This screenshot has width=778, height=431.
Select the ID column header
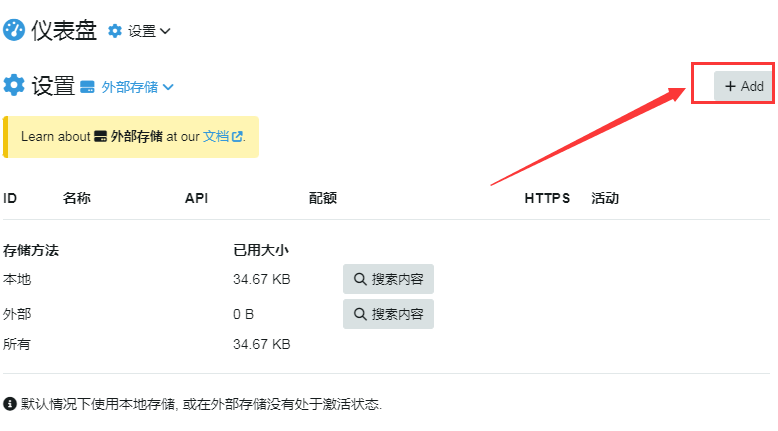tap(10, 198)
